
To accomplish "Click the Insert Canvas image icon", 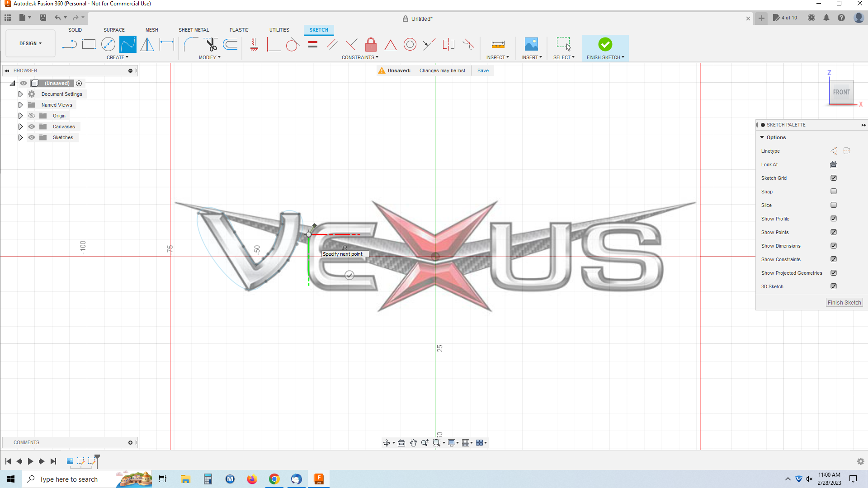I will [532, 44].
